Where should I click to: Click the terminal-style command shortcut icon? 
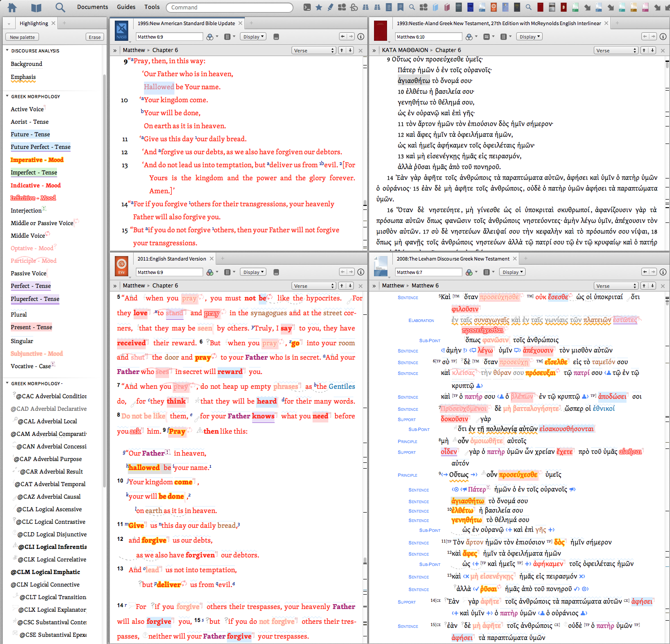coord(307,7)
